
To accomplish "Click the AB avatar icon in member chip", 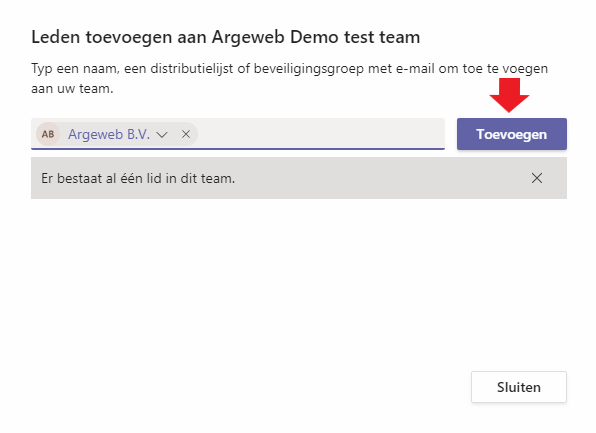I will tap(48, 134).
